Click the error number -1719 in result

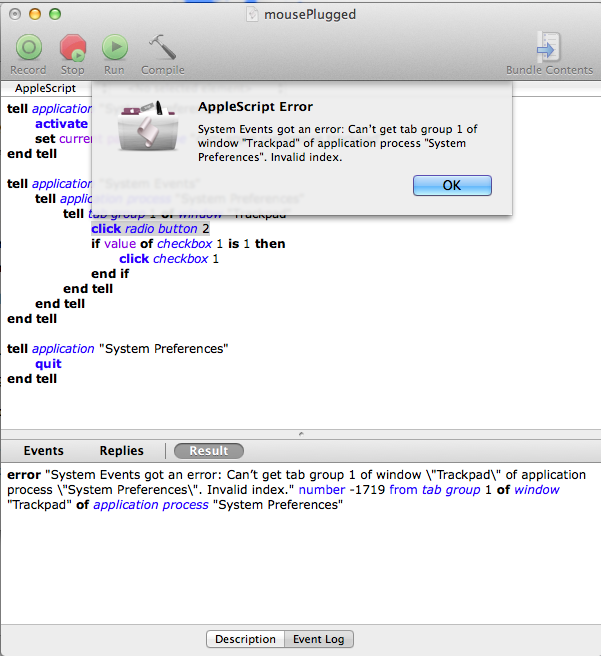point(369,489)
